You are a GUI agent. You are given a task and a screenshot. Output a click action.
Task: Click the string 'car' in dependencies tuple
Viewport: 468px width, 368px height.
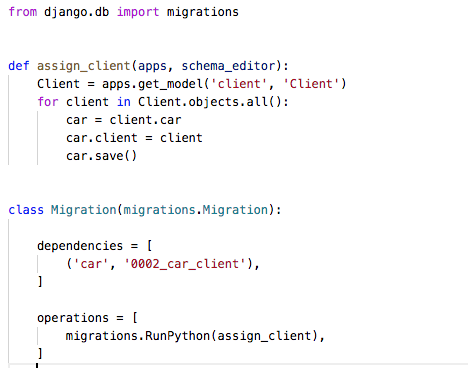pyautogui.click(x=91, y=264)
